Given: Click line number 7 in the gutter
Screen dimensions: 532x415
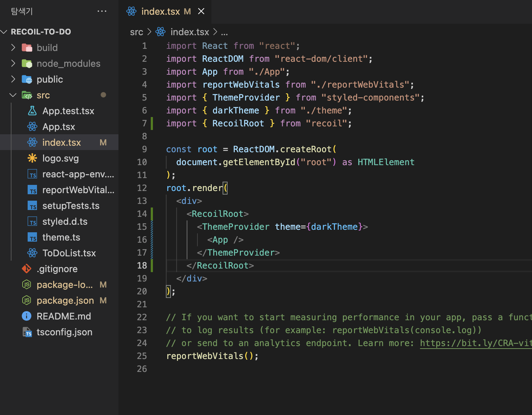Looking at the screenshot, I should 144,123.
